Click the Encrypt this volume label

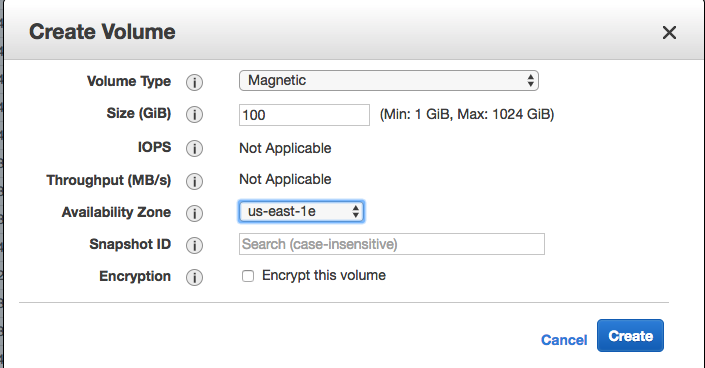(x=324, y=275)
